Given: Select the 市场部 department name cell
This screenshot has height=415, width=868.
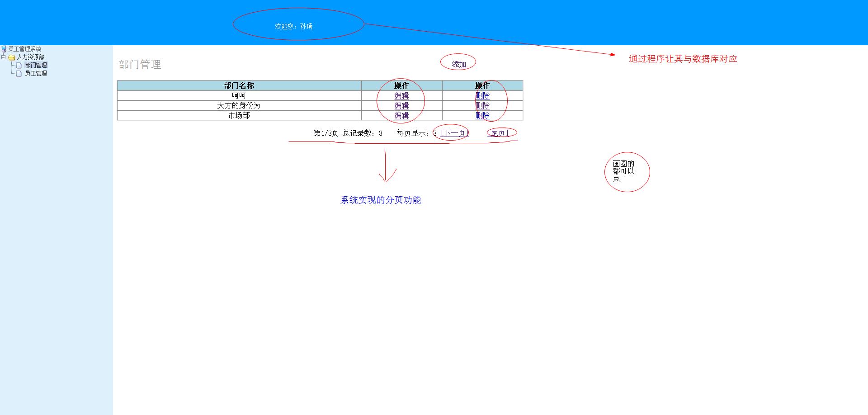Looking at the screenshot, I should pyautogui.click(x=239, y=115).
